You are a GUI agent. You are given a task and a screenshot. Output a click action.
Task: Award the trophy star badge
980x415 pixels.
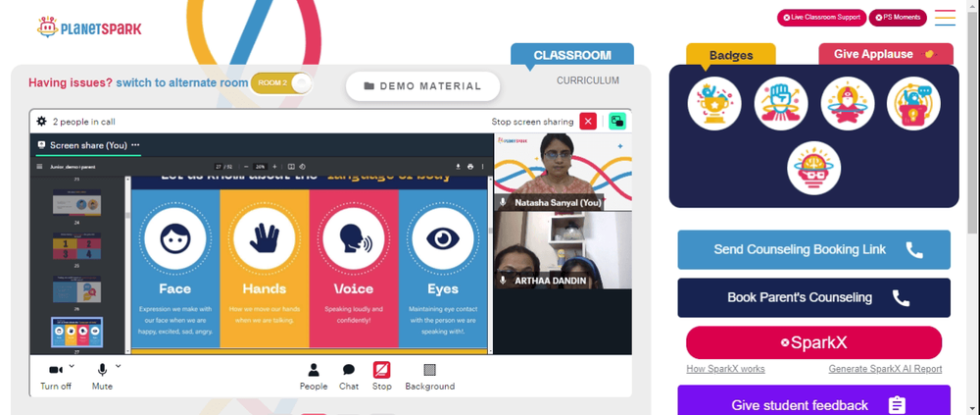[714, 103]
